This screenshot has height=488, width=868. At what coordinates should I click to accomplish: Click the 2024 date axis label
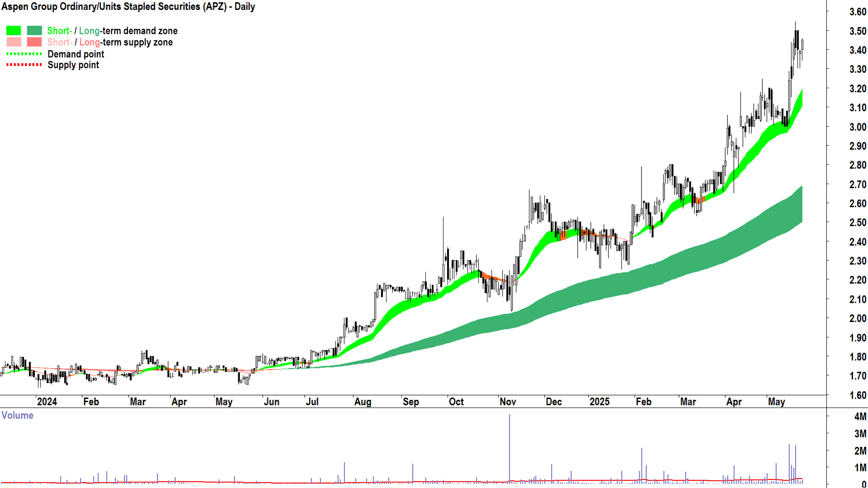pyautogui.click(x=47, y=402)
